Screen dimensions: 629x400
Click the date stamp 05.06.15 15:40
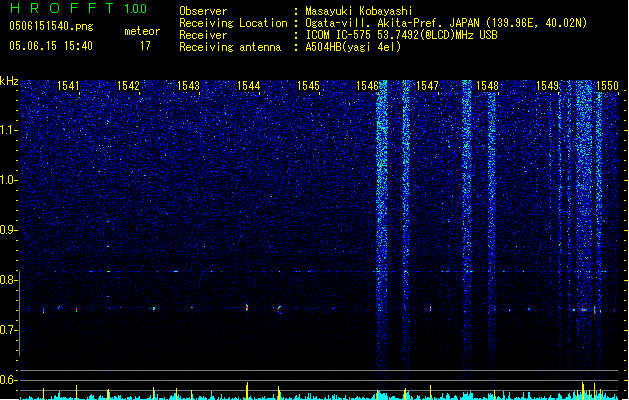click(51, 46)
